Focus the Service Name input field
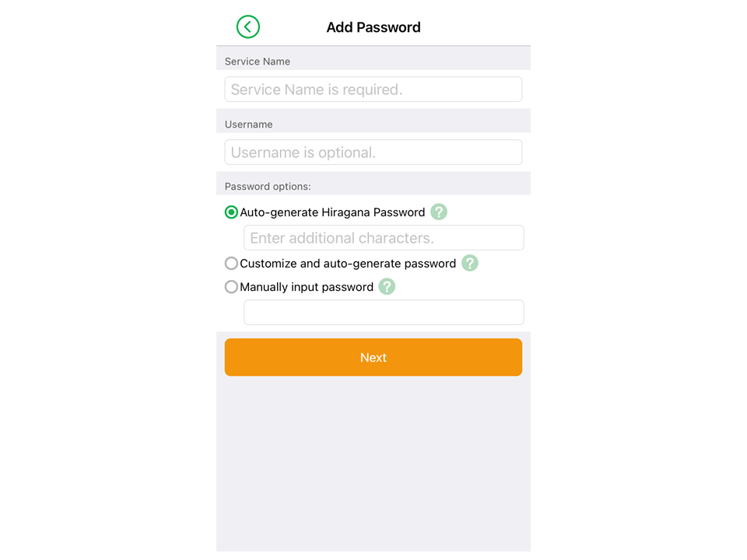747x560 pixels. 373,89
